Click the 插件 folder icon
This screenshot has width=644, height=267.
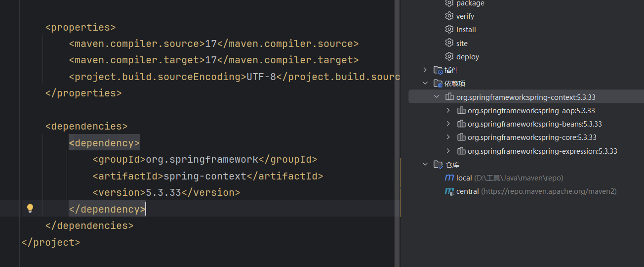[x=438, y=70]
